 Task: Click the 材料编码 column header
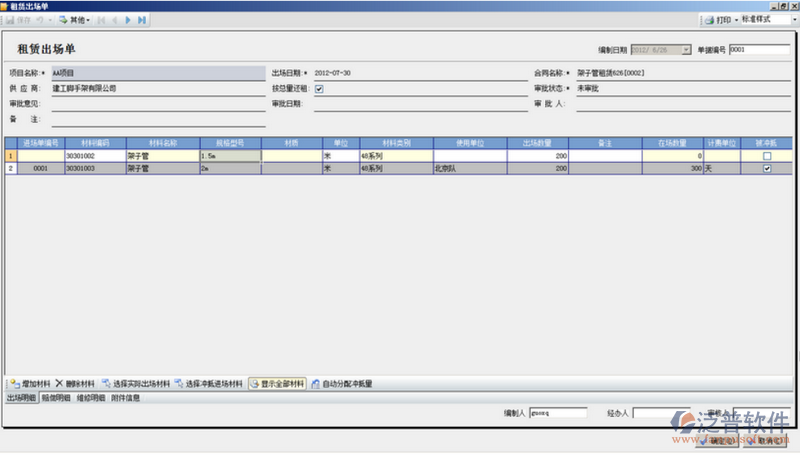tap(95, 143)
